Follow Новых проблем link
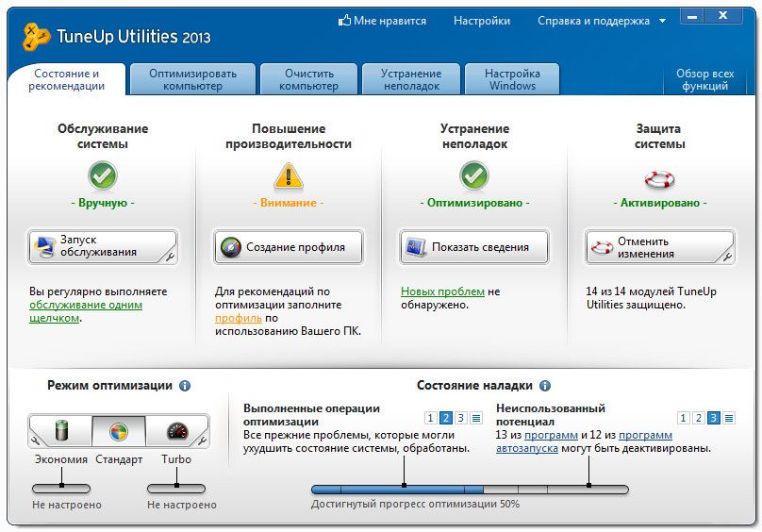Viewport: 762px width, 532px height. 442,291
